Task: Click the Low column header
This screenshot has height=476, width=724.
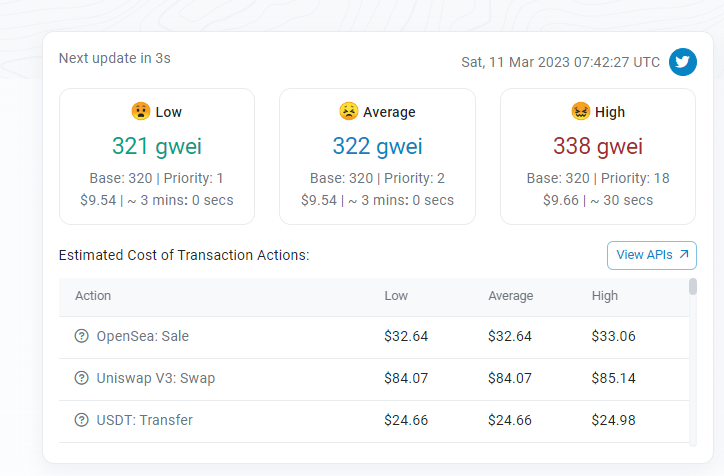Action: 396,295
